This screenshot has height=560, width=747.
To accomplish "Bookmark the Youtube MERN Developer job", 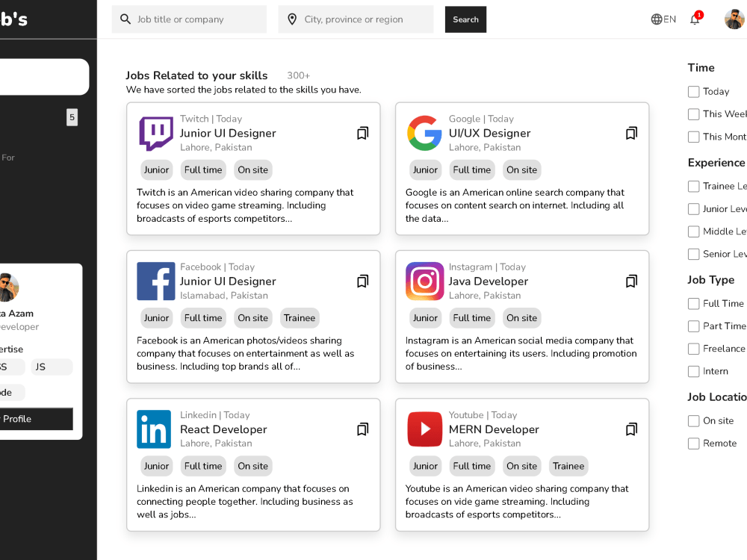I will pos(631,429).
